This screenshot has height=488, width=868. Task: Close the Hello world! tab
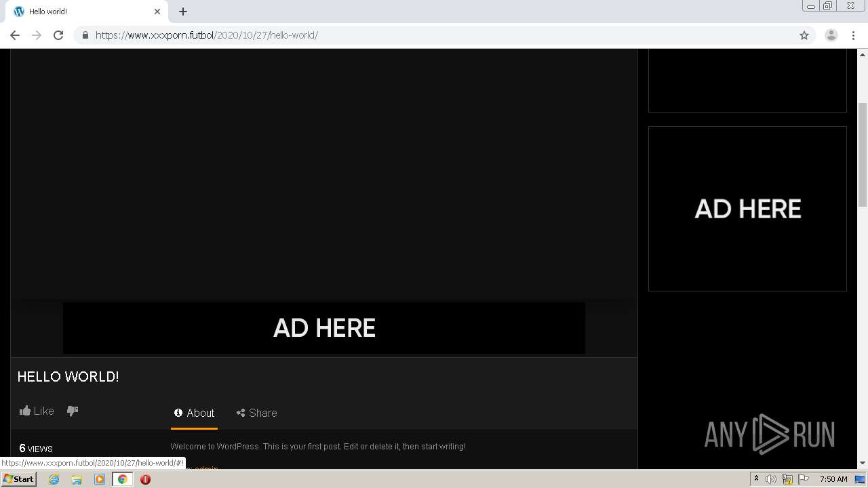tap(157, 12)
